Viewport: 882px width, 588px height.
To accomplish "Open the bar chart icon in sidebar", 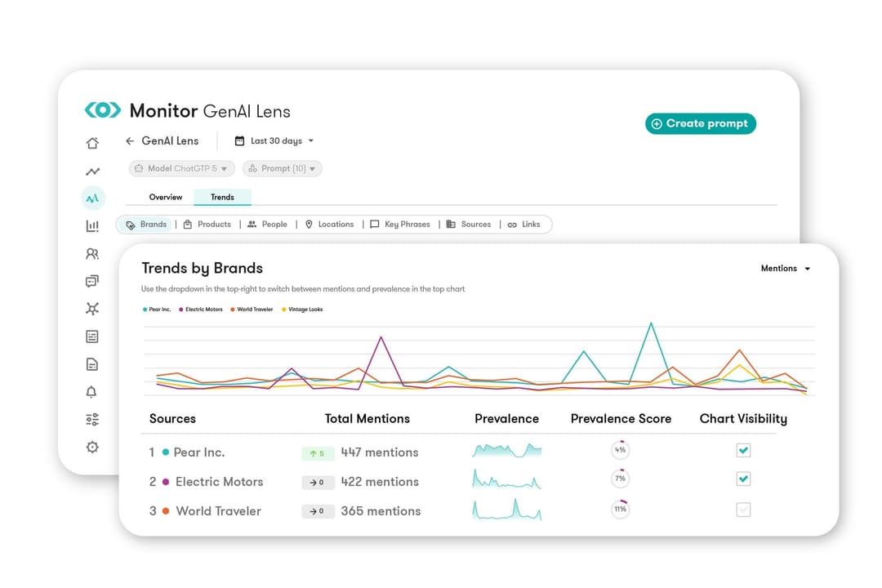I will click(92, 225).
